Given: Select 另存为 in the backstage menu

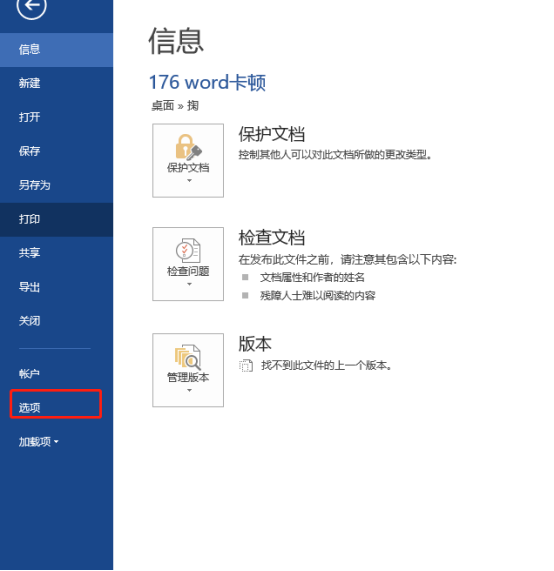Looking at the screenshot, I should point(56,185).
